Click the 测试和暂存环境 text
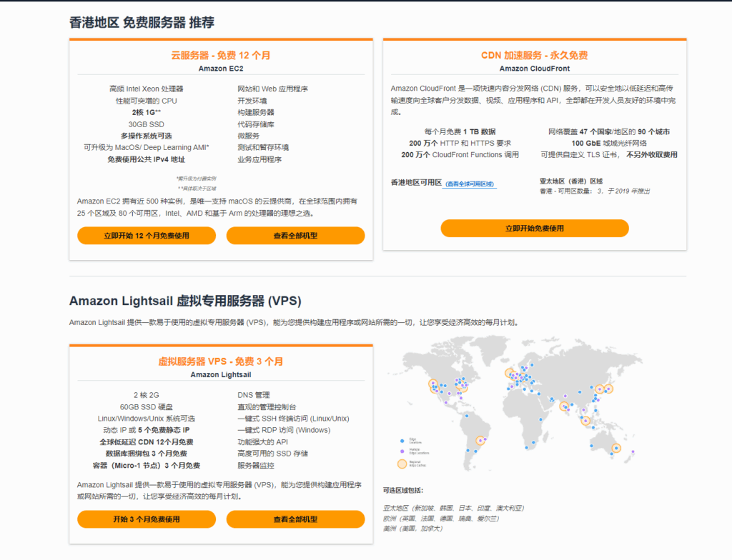The width and height of the screenshot is (732, 560). tap(263, 147)
